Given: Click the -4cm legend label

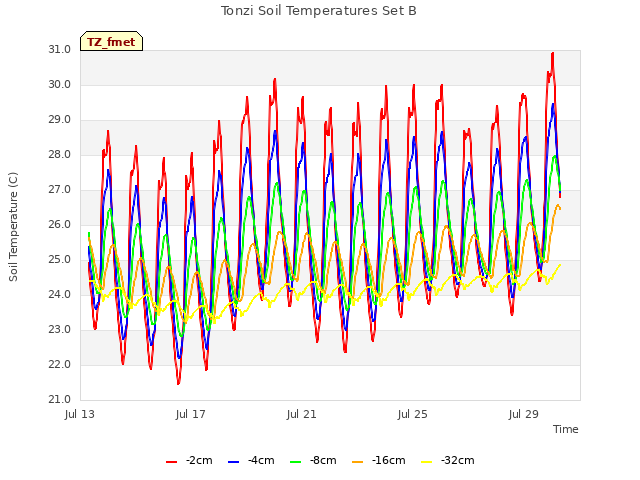Looking at the screenshot, I should pos(261,460).
